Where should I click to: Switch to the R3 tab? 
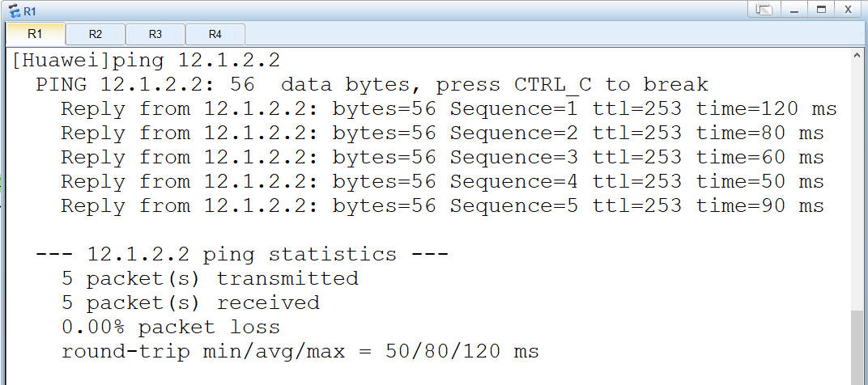155,34
